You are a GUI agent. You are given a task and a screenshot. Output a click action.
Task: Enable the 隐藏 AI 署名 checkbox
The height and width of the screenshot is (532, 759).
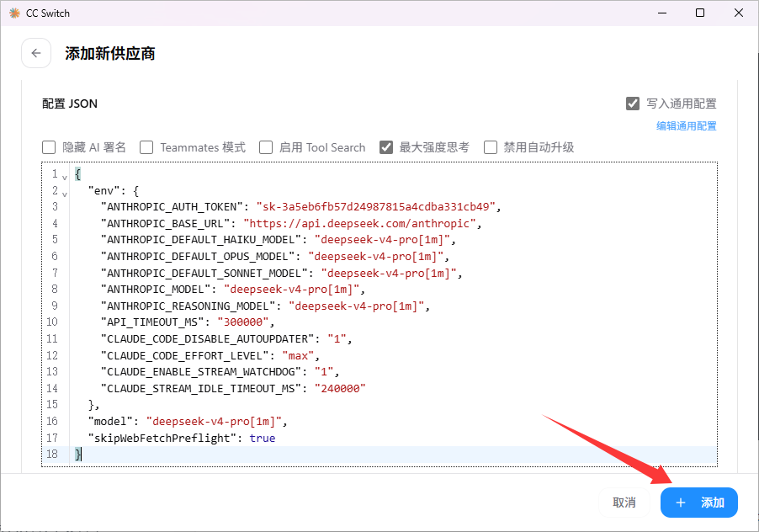[49, 147]
